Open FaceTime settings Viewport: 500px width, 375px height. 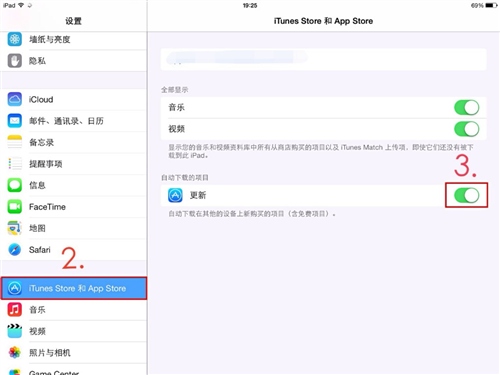(73, 207)
